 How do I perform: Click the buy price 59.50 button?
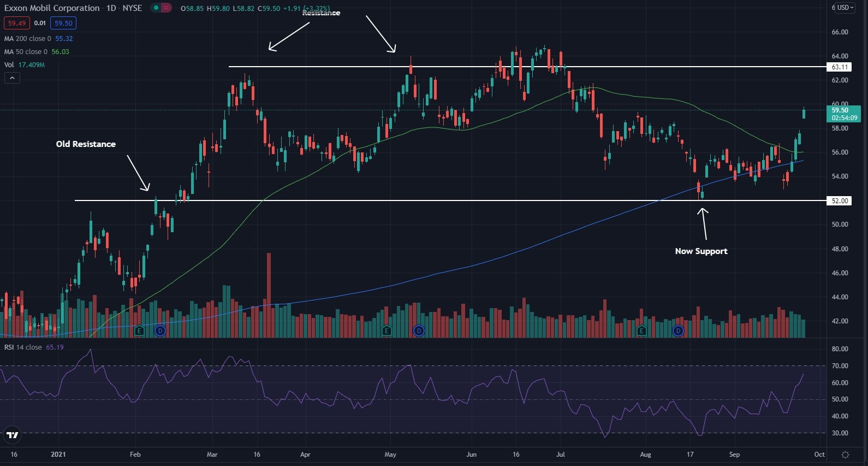click(63, 23)
